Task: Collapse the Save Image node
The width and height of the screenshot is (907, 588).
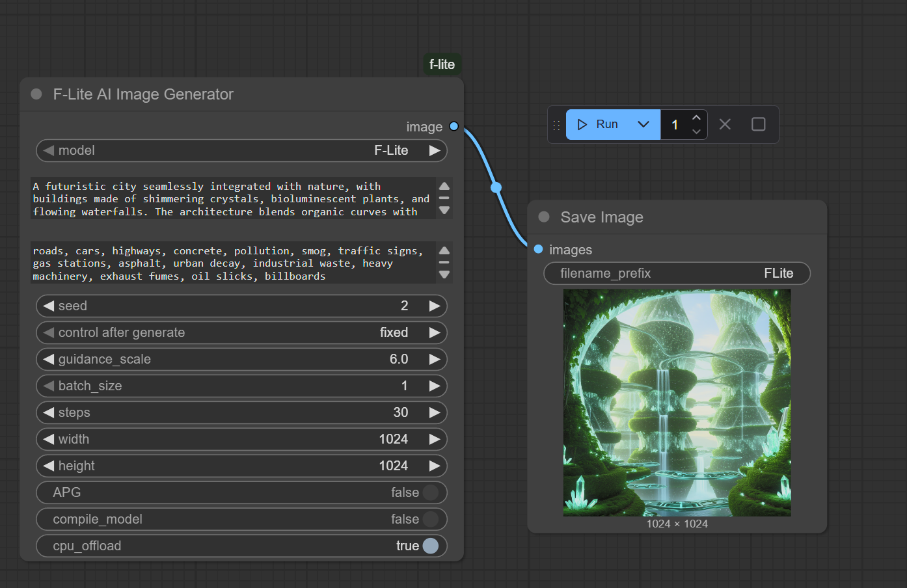Action: coord(544,217)
